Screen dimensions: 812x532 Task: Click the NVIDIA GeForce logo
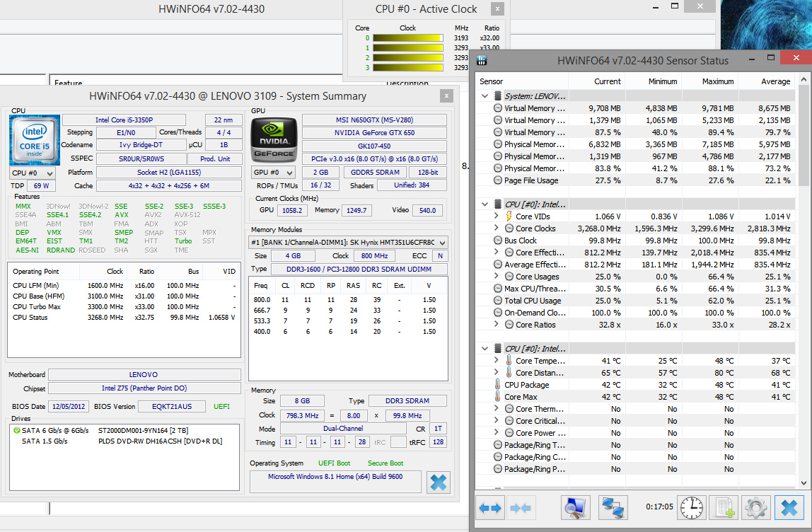pyautogui.click(x=274, y=140)
